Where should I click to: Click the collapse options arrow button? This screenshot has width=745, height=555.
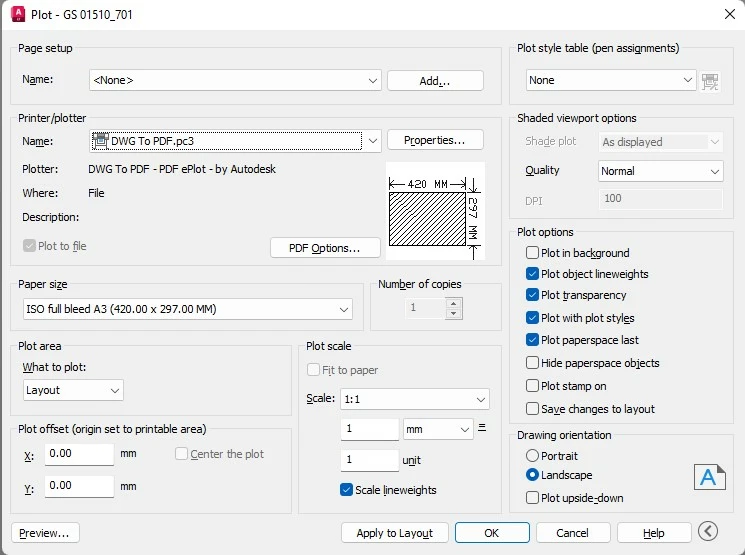708,531
